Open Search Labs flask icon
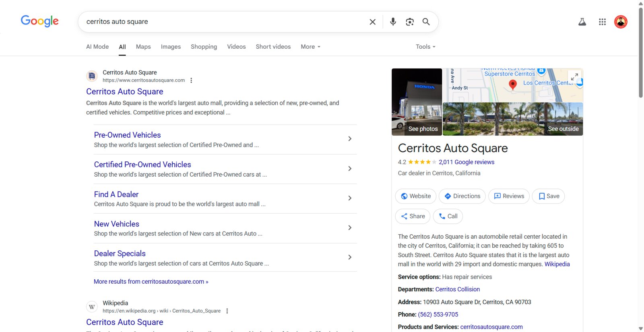This screenshot has width=644, height=332. pyautogui.click(x=582, y=22)
